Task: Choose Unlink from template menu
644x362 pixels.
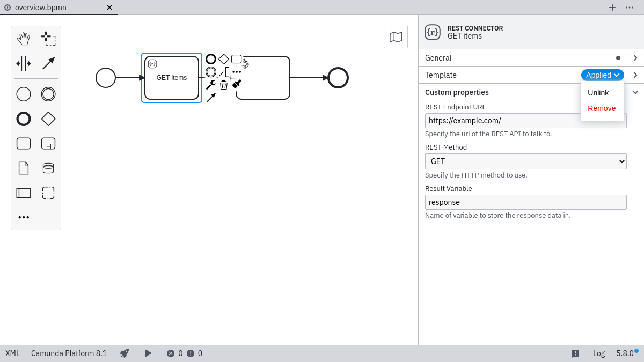Action: pos(598,93)
